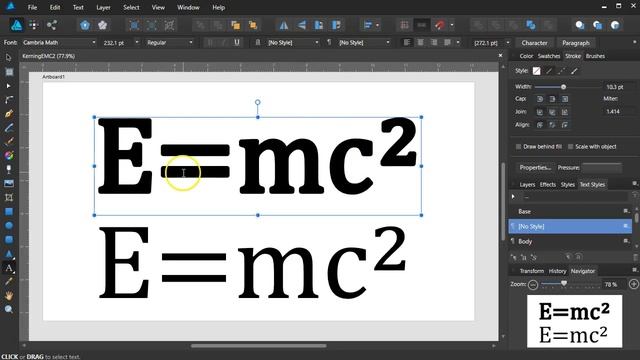Viewport: 640px width, 360px height.
Task: Open the snapping options dropdown arrow
Action: [452, 25]
